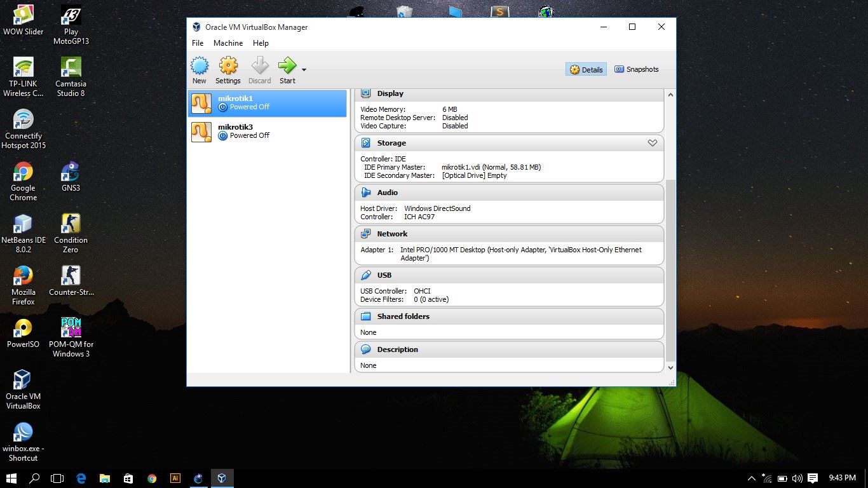Start the selected VM with green arrow
868x488 pixels.
287,70
